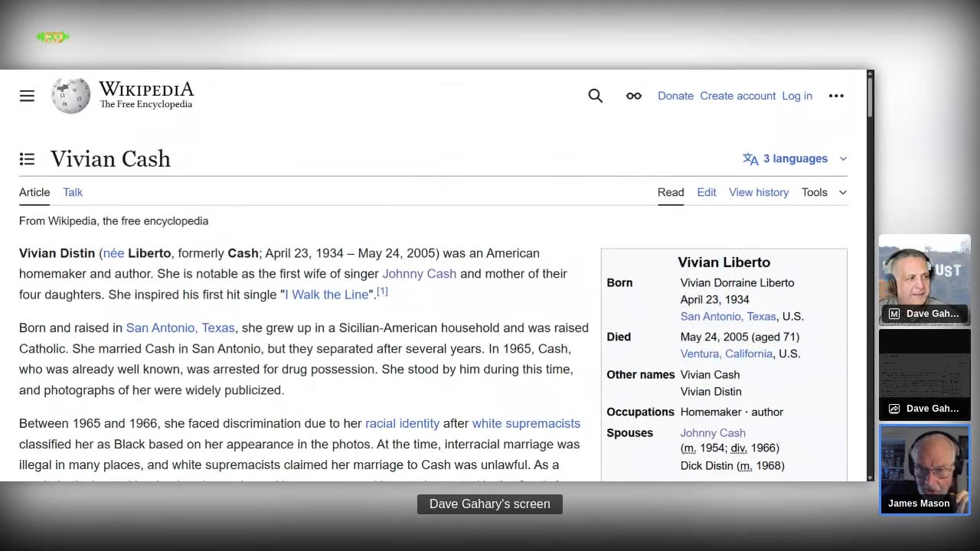
Task: Click the "Dave Gahary's screen" label
Action: (490, 504)
